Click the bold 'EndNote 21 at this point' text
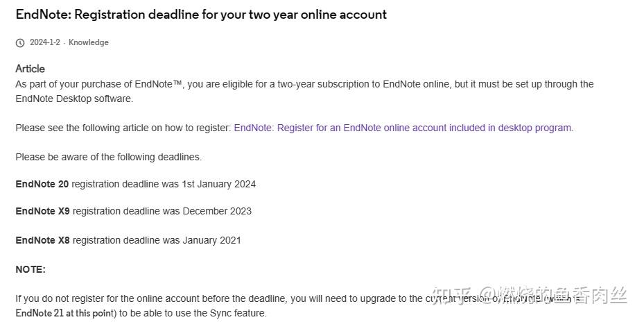The height and width of the screenshot is (322, 644). (64, 313)
